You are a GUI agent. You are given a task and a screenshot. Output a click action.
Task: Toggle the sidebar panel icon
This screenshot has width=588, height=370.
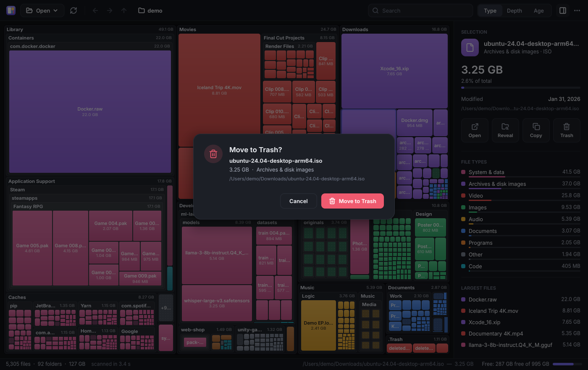click(563, 11)
